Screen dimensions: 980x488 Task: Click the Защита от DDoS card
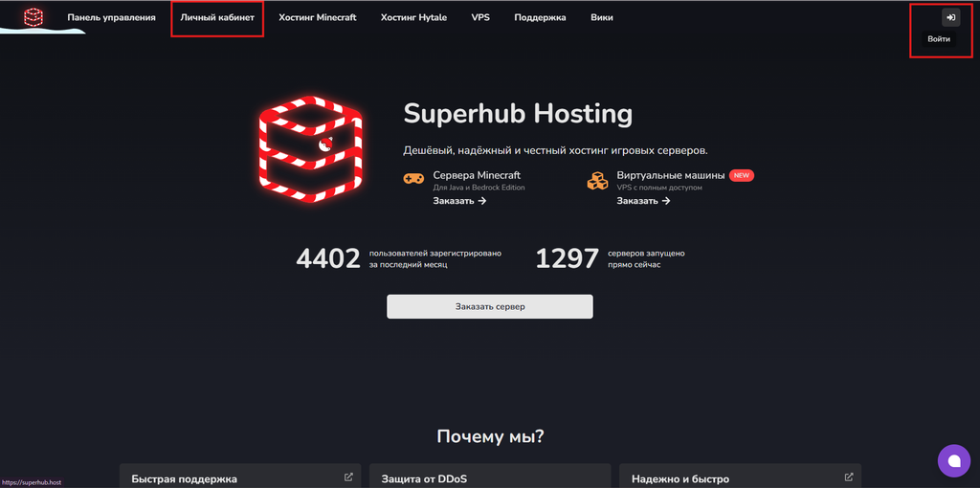tap(489, 477)
